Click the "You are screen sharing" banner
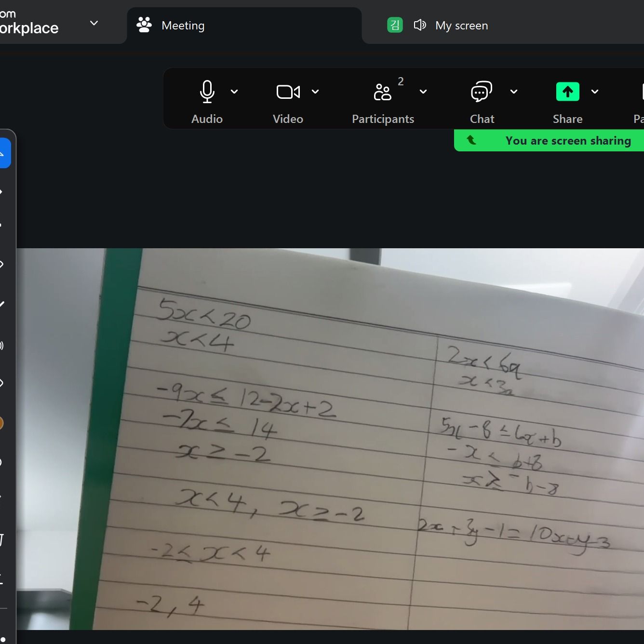The image size is (644, 644). point(567,141)
